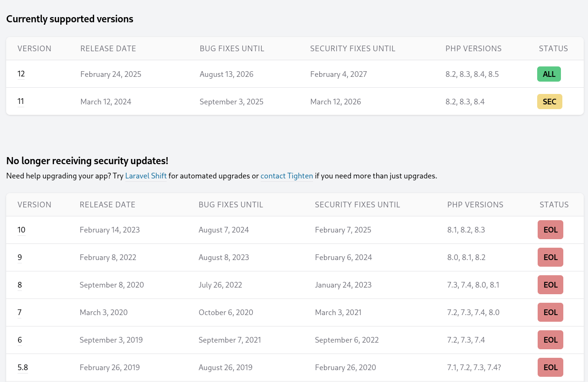588x382 pixels.
Task: Open Laravel version 9 link
Action: click(x=19, y=258)
